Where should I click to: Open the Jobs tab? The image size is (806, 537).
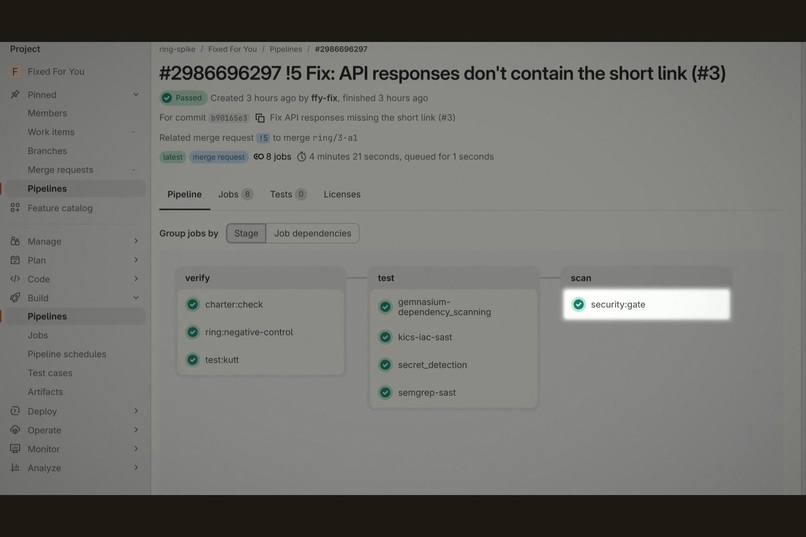click(235, 194)
